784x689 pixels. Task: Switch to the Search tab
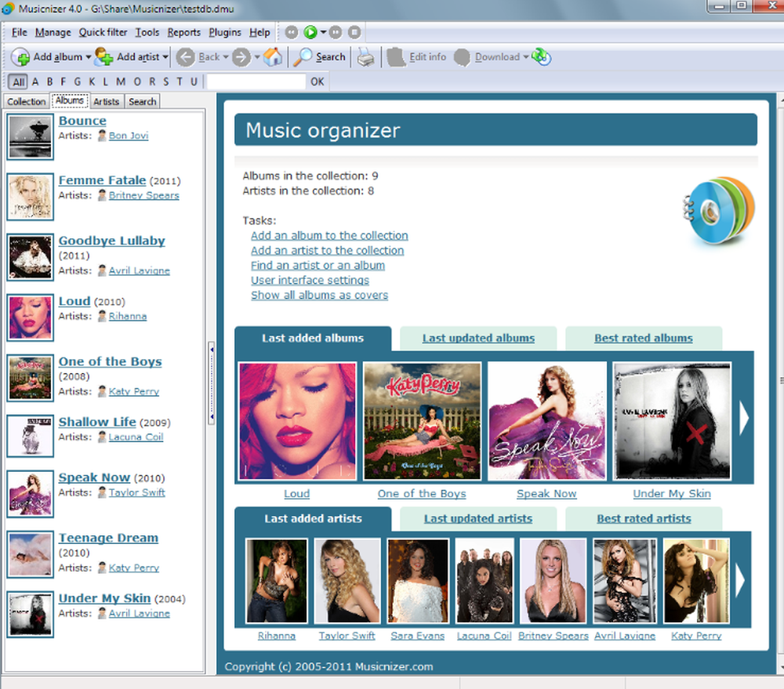pyautogui.click(x=143, y=101)
